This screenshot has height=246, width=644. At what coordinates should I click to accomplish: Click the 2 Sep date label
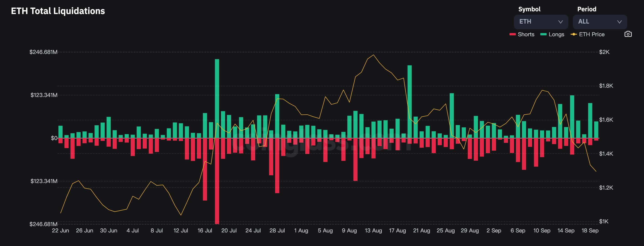pyautogui.click(x=494, y=231)
